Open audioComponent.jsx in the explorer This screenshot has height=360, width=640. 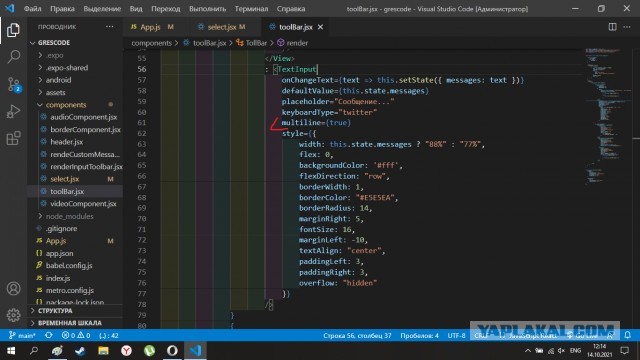pos(84,117)
